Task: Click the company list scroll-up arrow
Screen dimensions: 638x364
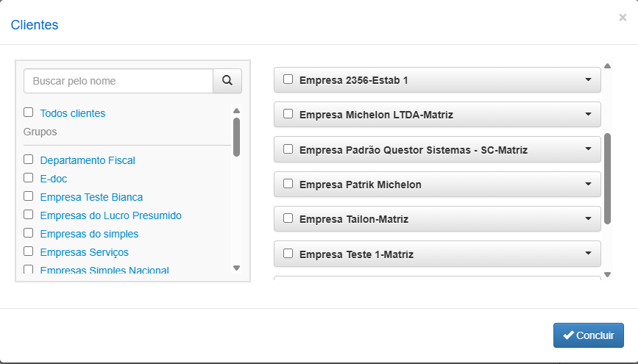Action: pos(607,66)
